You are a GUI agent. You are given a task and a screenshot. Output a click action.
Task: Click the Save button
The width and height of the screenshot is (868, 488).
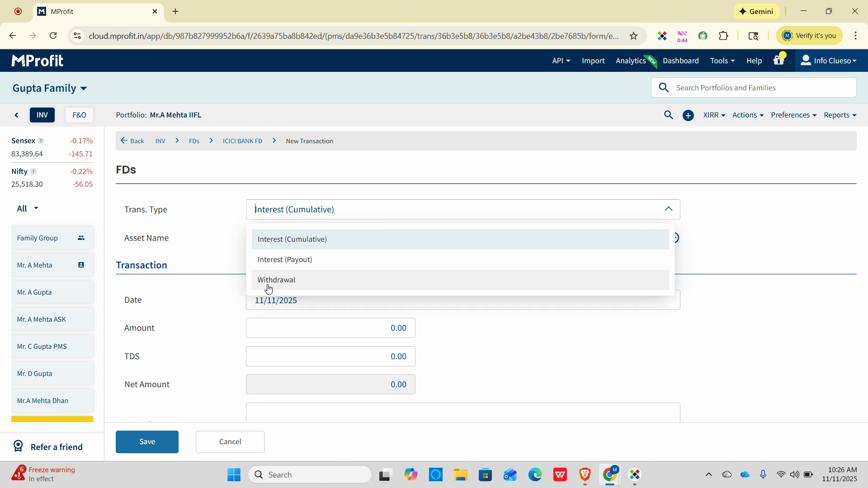click(x=147, y=442)
